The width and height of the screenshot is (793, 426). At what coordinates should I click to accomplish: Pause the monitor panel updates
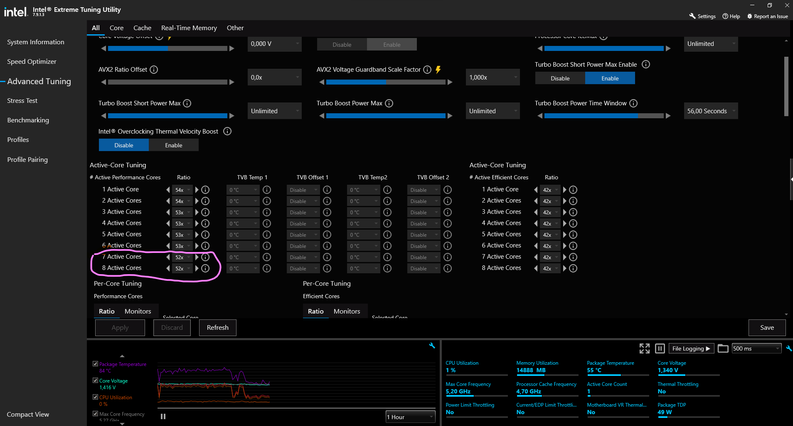tap(659, 348)
